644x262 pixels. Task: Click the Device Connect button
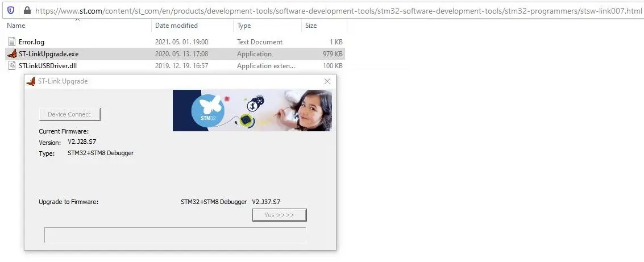coord(69,114)
